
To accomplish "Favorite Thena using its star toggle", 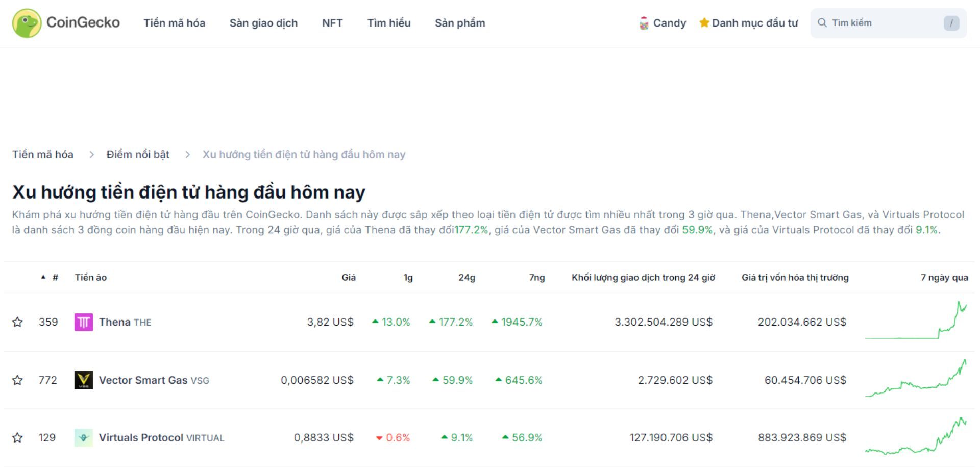I will point(18,322).
